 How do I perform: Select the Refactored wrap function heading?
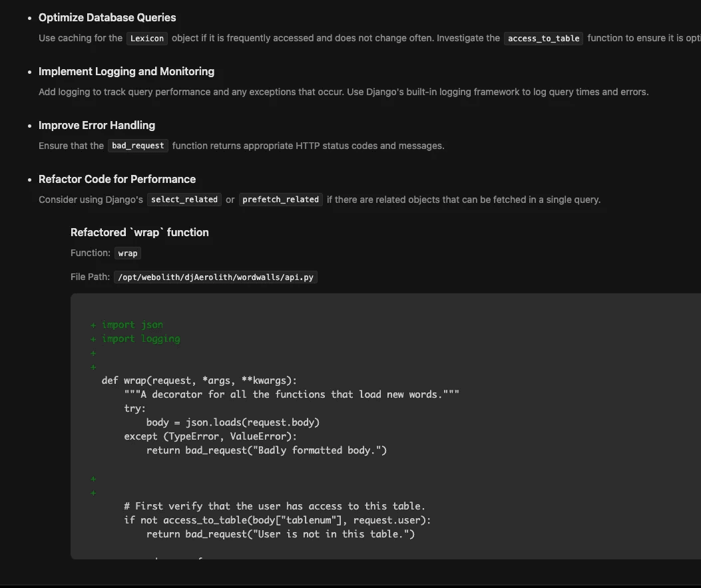140,232
